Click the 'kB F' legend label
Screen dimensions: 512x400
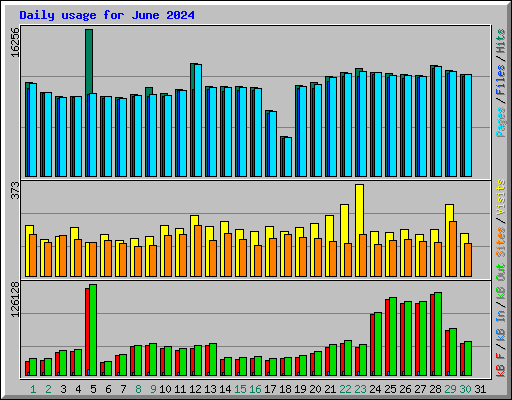click(501, 365)
